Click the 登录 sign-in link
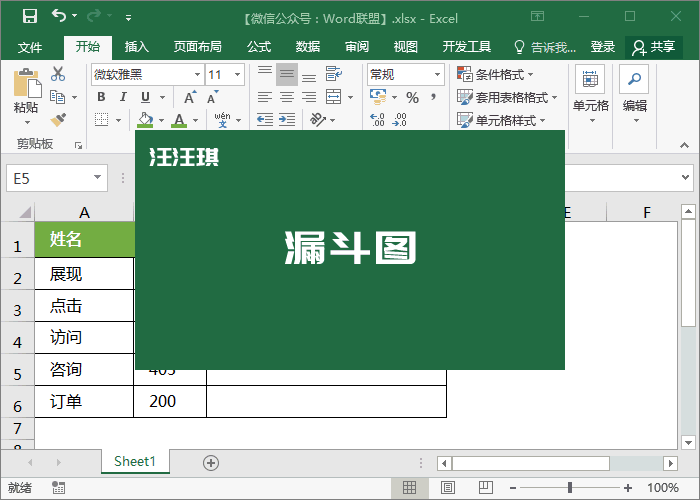 click(603, 47)
